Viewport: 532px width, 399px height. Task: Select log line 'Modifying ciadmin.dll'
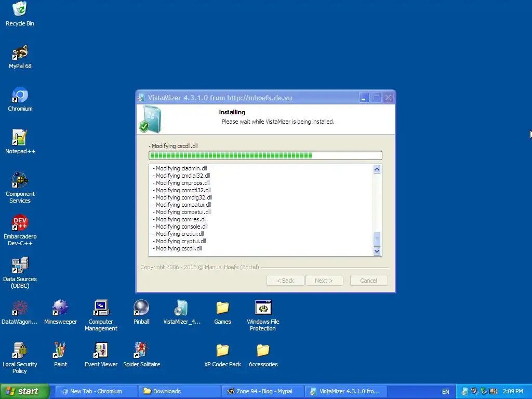point(180,168)
